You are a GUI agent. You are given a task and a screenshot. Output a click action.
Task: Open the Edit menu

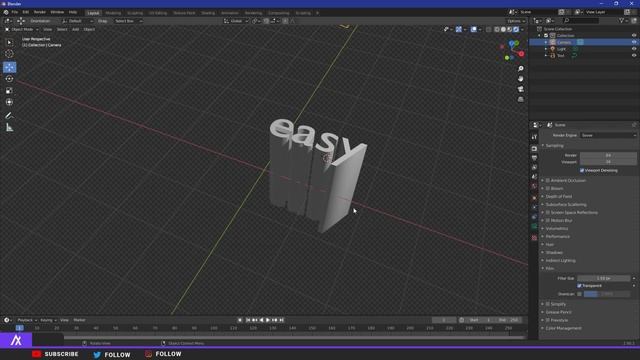tap(26, 12)
